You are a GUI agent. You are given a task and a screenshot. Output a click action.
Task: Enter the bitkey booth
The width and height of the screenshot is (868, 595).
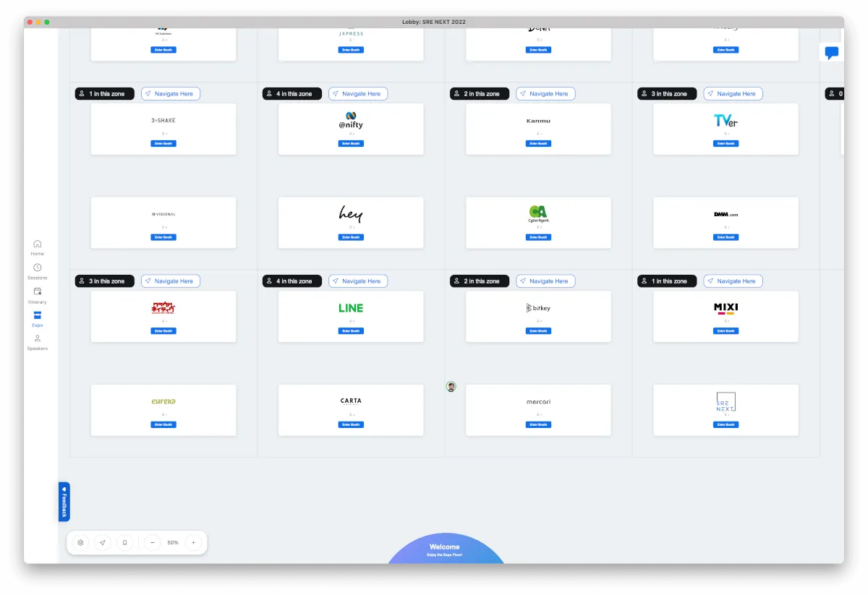coord(538,330)
